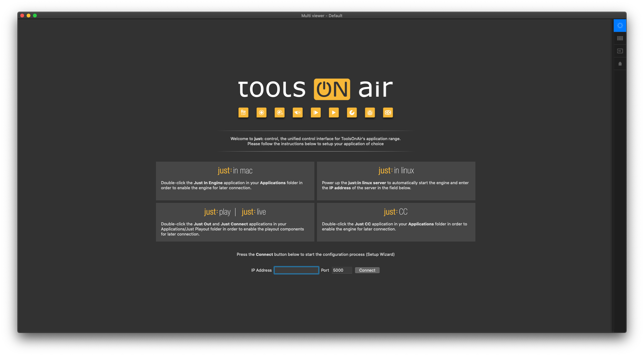Click the 'IP Address' label
The width and height of the screenshot is (644, 356).
pyautogui.click(x=261, y=270)
